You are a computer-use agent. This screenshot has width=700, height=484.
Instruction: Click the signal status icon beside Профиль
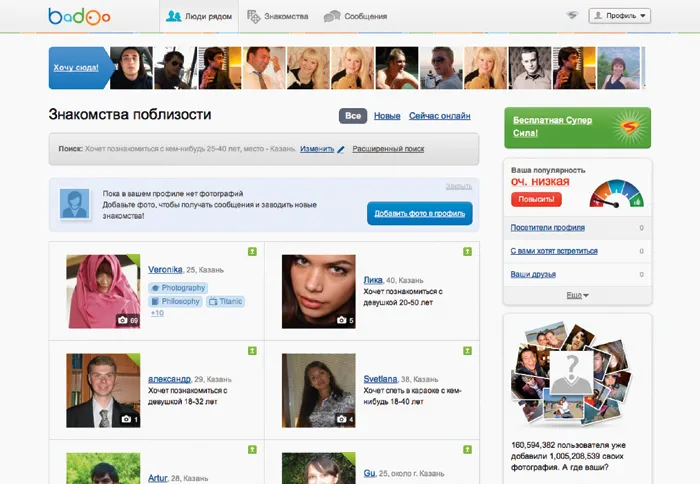click(572, 16)
